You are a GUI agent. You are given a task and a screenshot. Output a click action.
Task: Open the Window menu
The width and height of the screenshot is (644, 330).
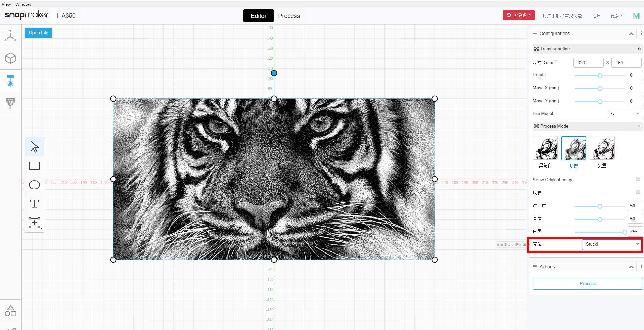[23, 4]
